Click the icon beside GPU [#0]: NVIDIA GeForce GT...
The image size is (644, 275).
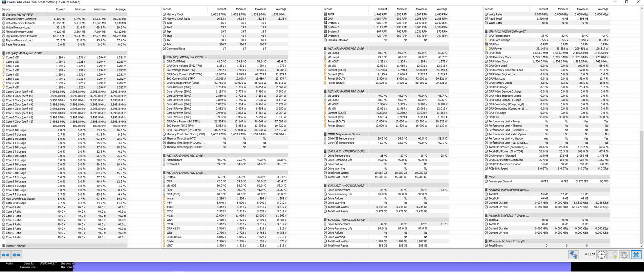pos(486,31)
